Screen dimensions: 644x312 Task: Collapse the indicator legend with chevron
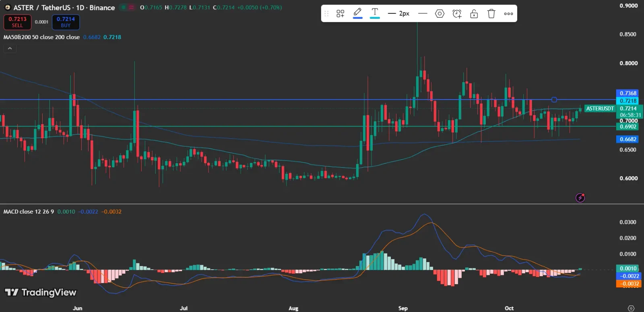click(10, 48)
